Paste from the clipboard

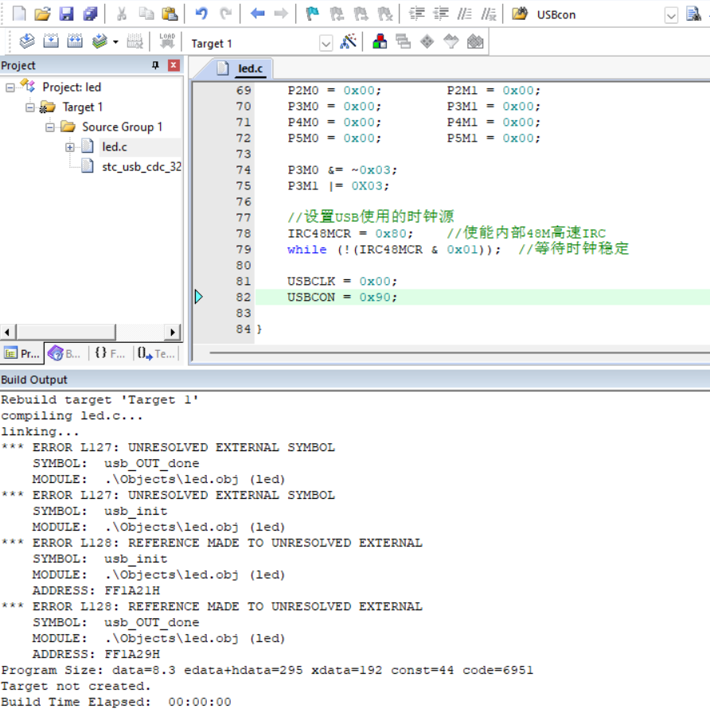[170, 14]
